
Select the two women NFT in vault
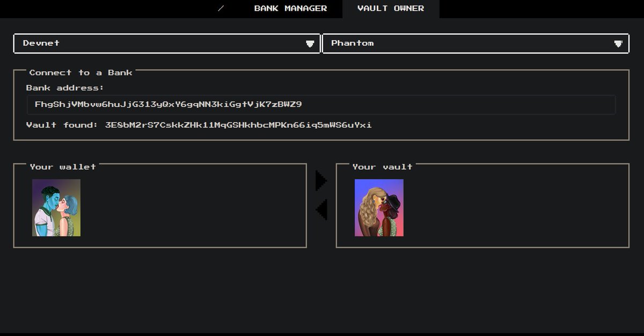[x=379, y=207]
